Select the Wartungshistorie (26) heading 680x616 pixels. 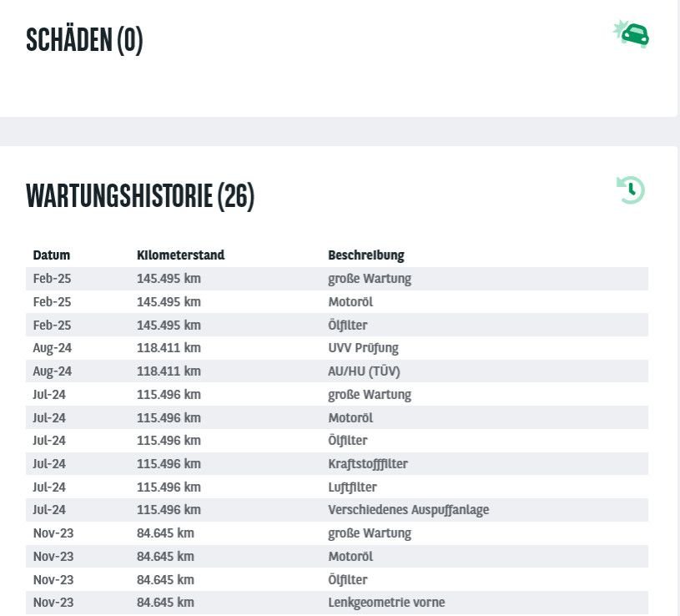coord(140,196)
